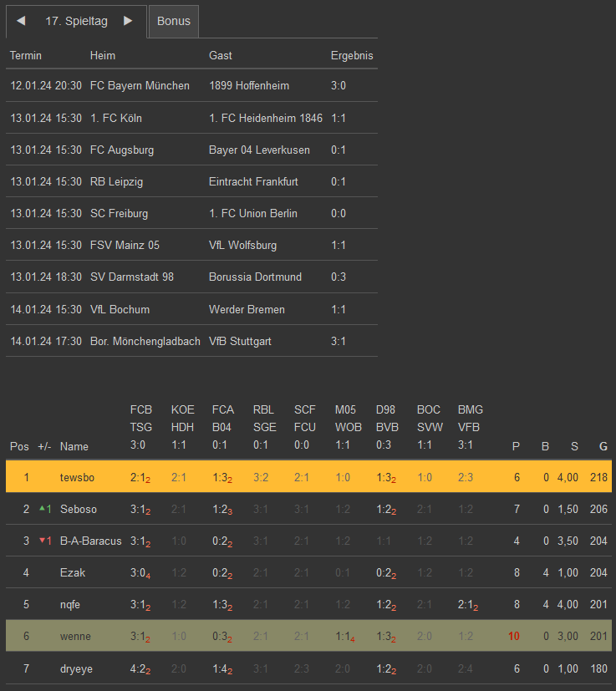Viewport: 616px width, 691px height.
Task: Select the SV Darmstadt 98 vs Dortmund row
Action: [x=191, y=277]
